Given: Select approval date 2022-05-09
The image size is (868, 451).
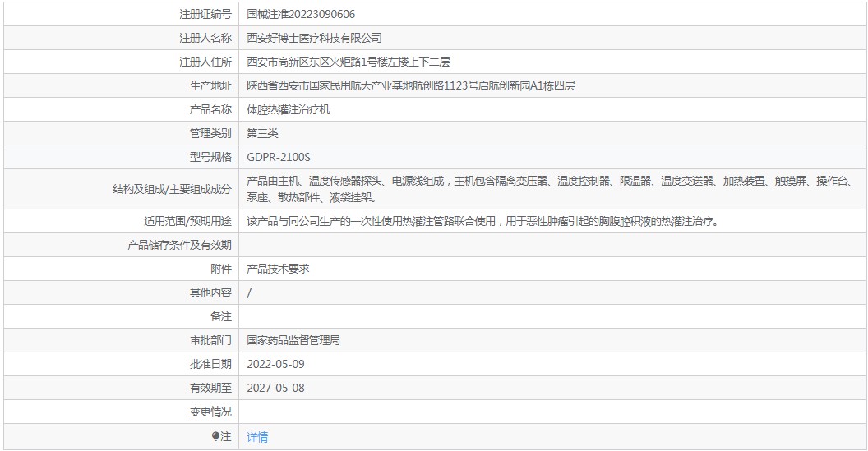Looking at the screenshot, I should (275, 364).
